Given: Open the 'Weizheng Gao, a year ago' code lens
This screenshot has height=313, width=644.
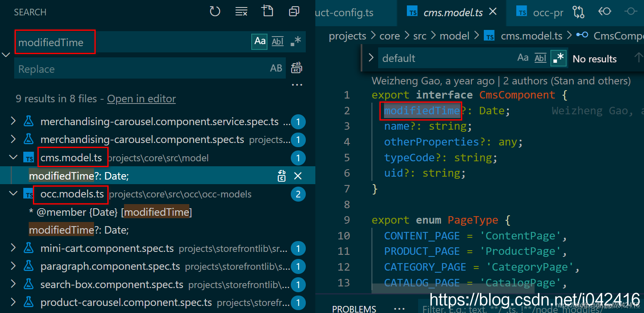Looking at the screenshot, I should pyautogui.click(x=433, y=81).
